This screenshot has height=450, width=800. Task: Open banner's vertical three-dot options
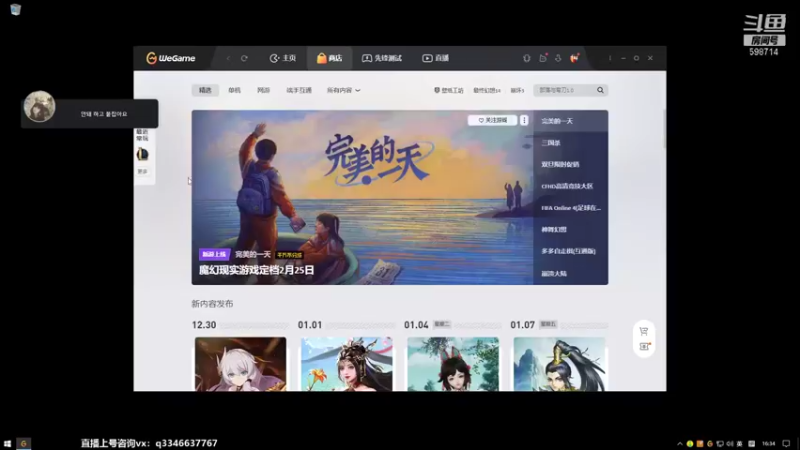pyautogui.click(x=524, y=120)
